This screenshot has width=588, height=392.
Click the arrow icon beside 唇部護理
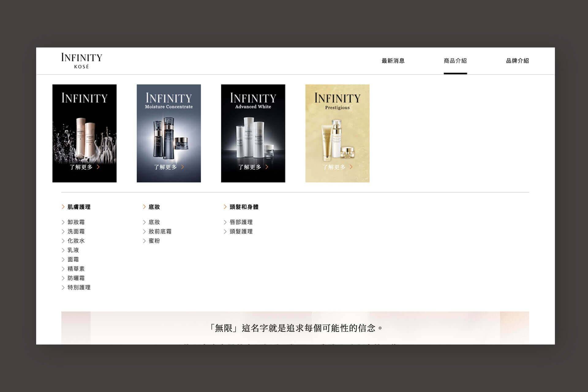225,222
